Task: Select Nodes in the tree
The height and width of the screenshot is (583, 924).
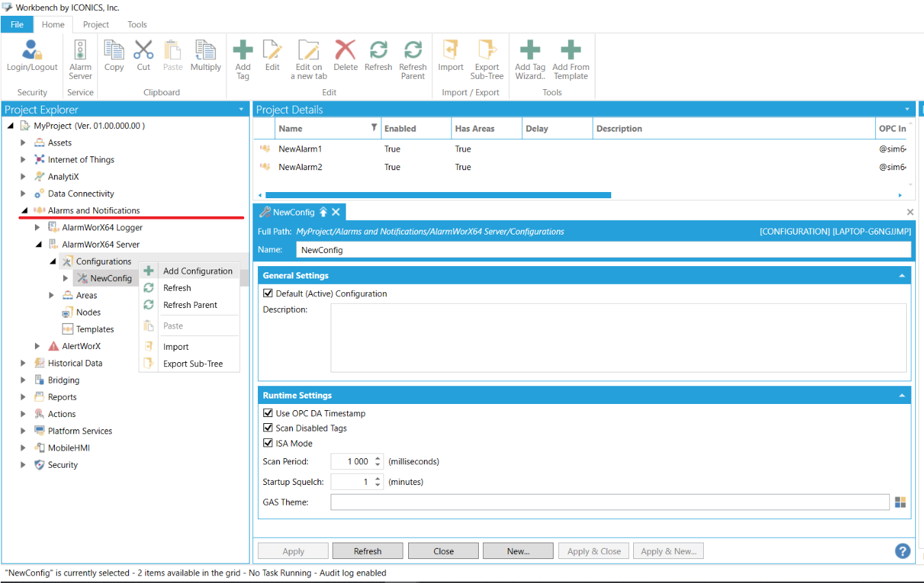Action: coord(88,312)
